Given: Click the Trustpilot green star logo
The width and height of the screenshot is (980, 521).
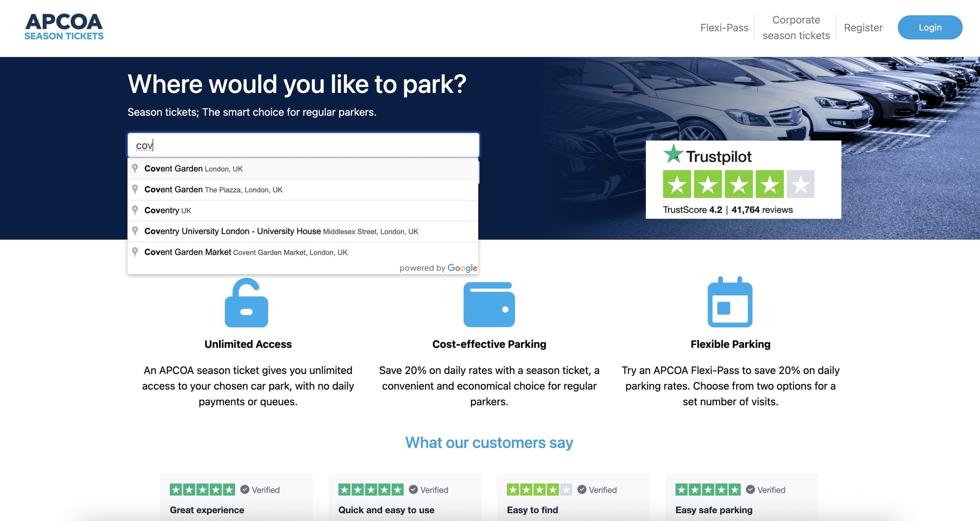Looking at the screenshot, I should (x=673, y=154).
